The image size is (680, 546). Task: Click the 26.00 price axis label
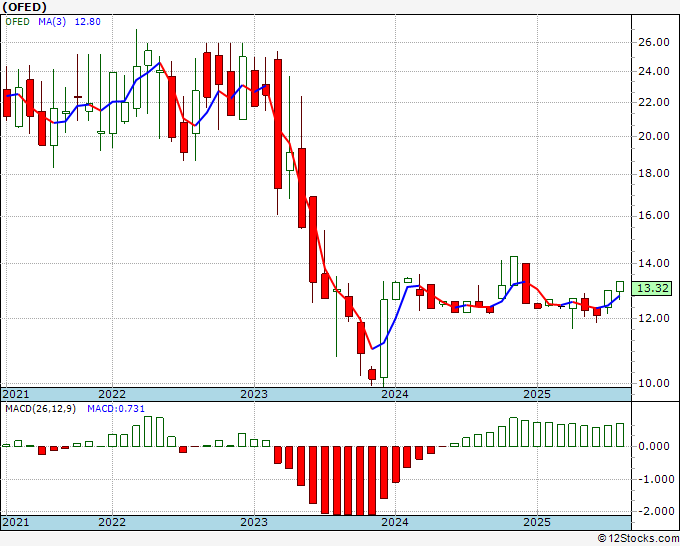coord(654,43)
